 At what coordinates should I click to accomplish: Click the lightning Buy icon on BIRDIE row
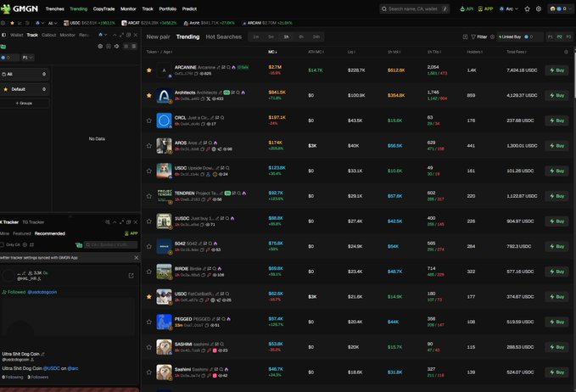(552, 272)
